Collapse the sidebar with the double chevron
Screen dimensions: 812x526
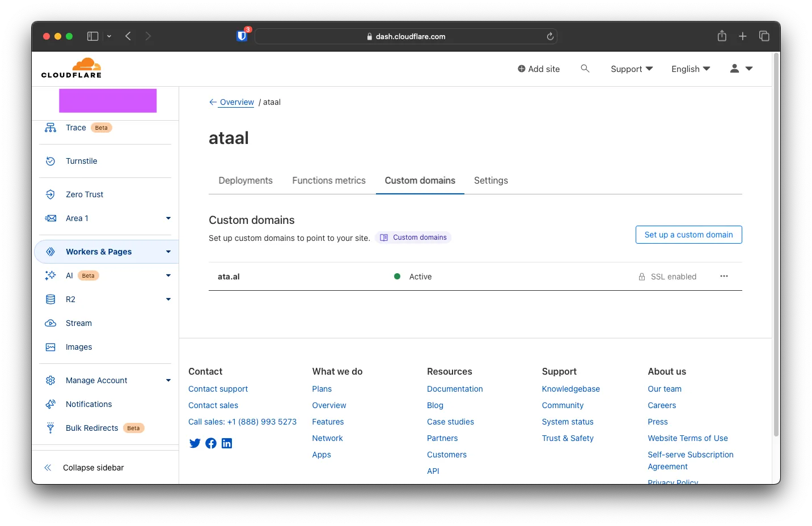[48, 468]
